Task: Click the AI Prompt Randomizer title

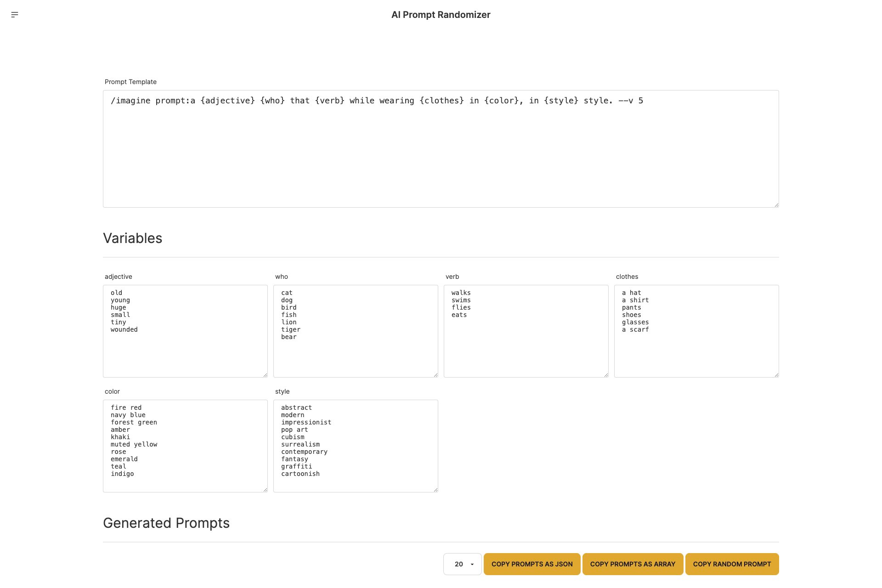Action: [441, 15]
